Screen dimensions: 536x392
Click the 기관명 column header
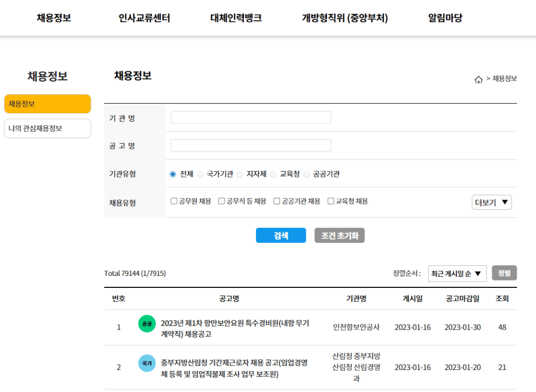(x=356, y=299)
